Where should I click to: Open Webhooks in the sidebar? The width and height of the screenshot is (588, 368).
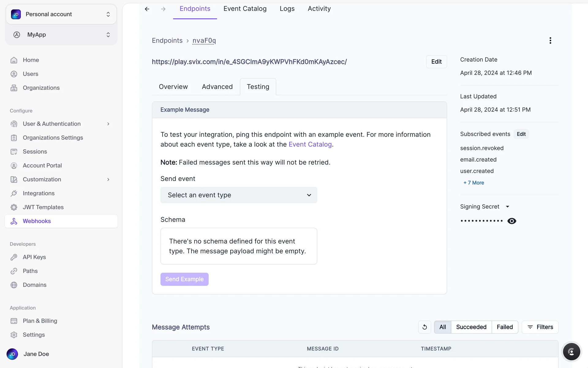37,221
